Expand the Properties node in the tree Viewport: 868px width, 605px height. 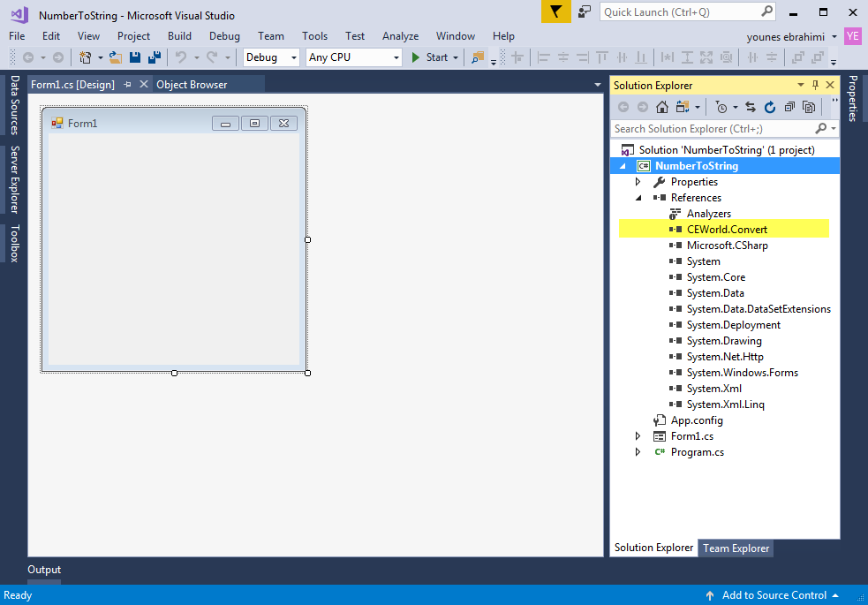click(x=638, y=182)
